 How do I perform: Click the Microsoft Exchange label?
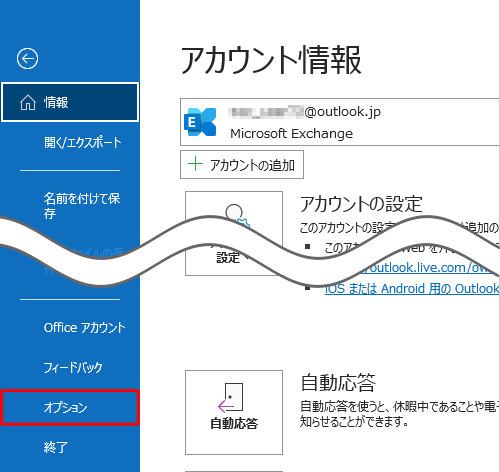[x=291, y=134]
